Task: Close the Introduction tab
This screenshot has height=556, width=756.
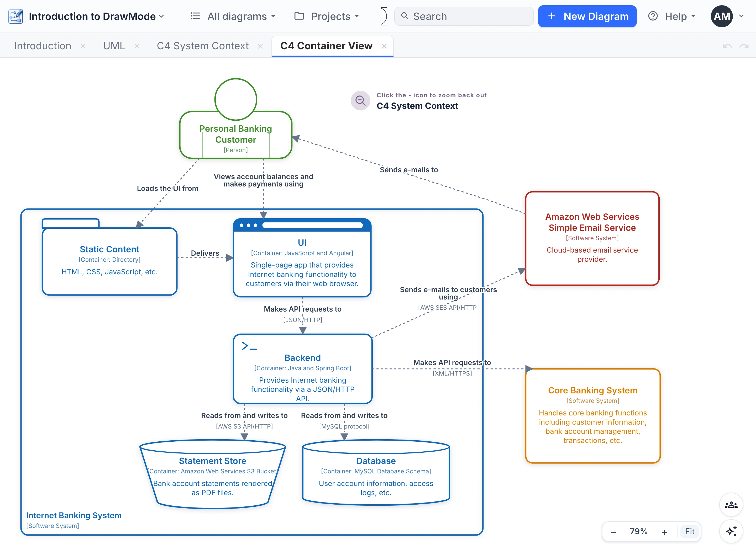Action: [x=83, y=46]
